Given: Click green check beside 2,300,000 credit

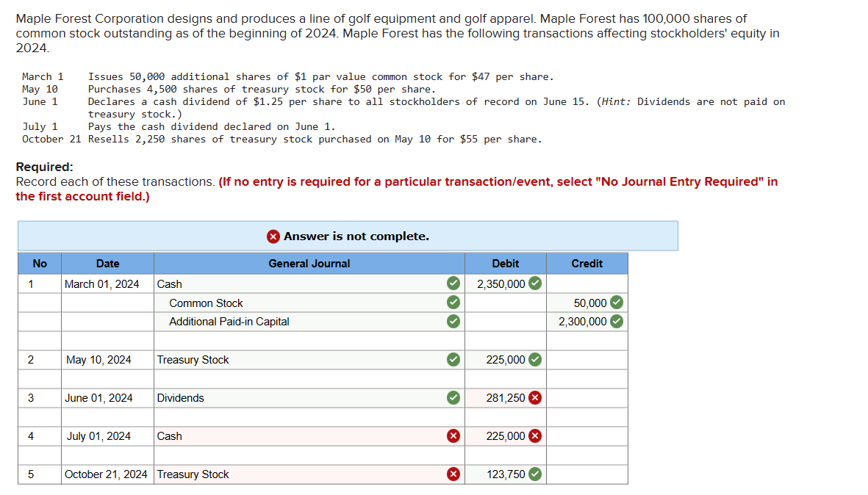Looking at the screenshot, I should click(x=616, y=322).
